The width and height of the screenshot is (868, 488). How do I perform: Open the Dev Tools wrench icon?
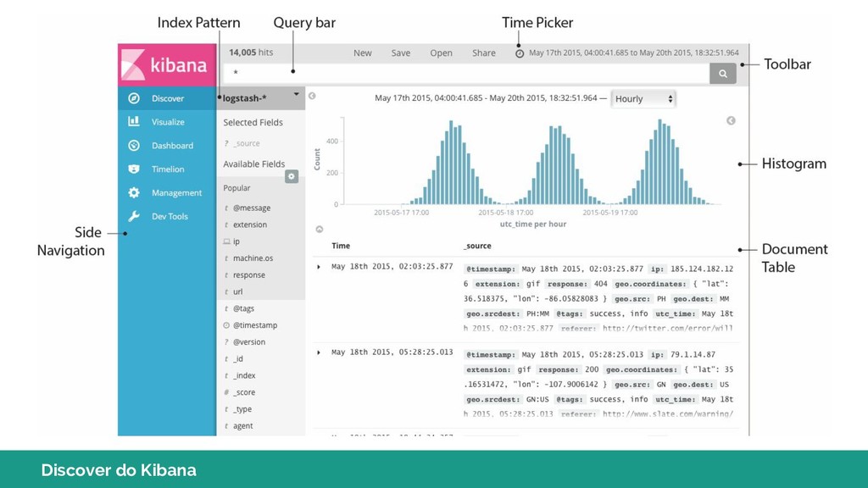(134, 216)
